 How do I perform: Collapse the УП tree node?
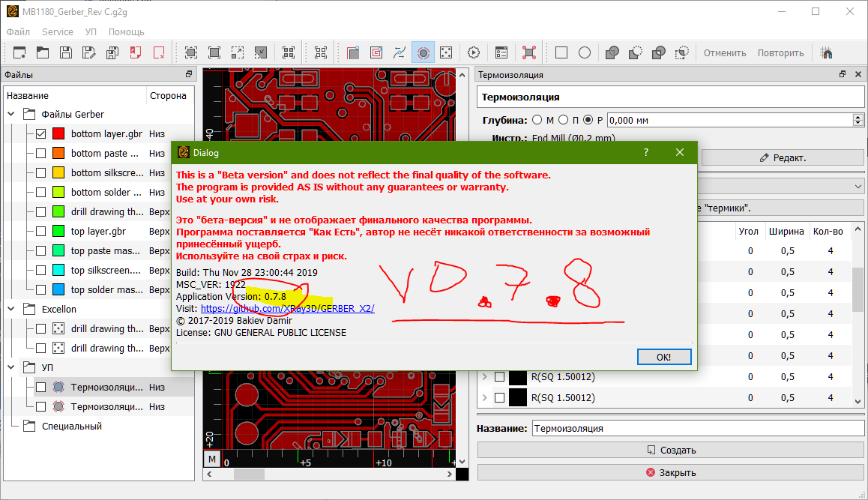pyautogui.click(x=11, y=367)
